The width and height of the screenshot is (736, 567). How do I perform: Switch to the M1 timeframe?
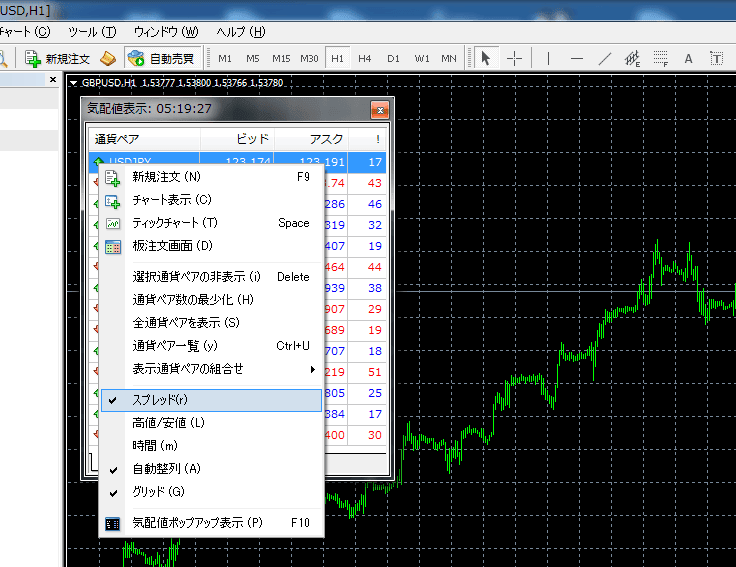tap(225, 59)
